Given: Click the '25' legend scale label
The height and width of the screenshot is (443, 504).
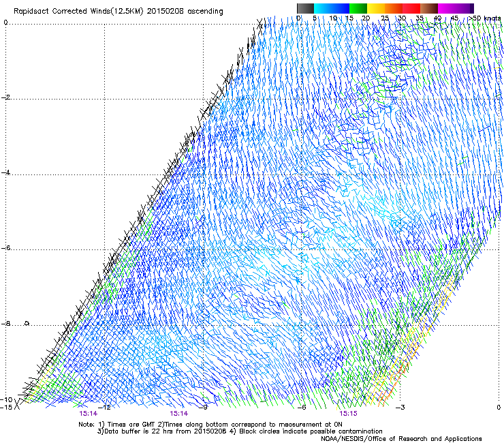Looking at the screenshot, I should 385,18.
